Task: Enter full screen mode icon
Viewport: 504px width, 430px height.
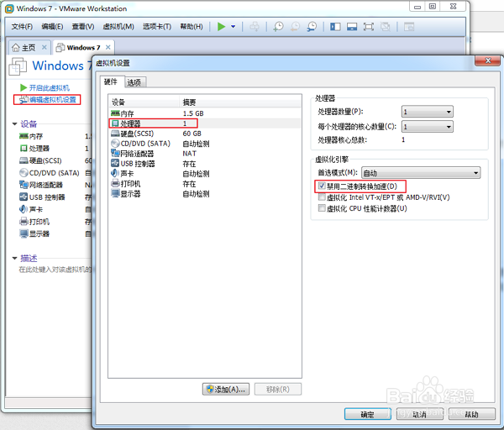Action: (x=369, y=27)
